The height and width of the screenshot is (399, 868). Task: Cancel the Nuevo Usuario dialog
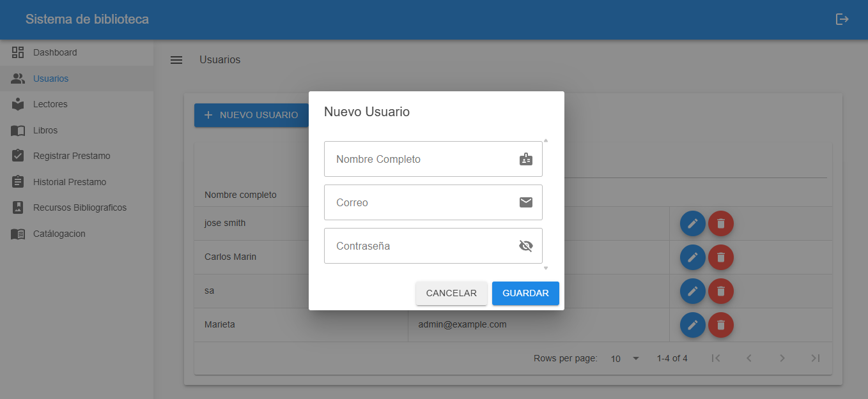(451, 293)
